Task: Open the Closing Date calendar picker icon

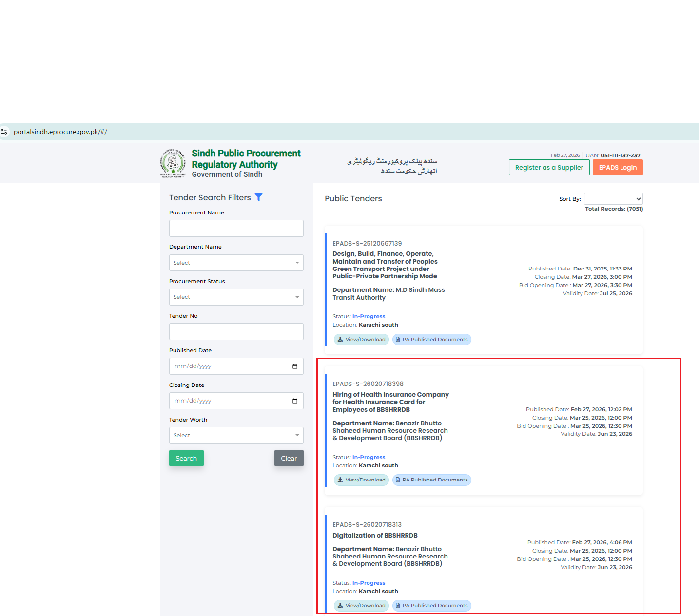Action: pos(294,401)
